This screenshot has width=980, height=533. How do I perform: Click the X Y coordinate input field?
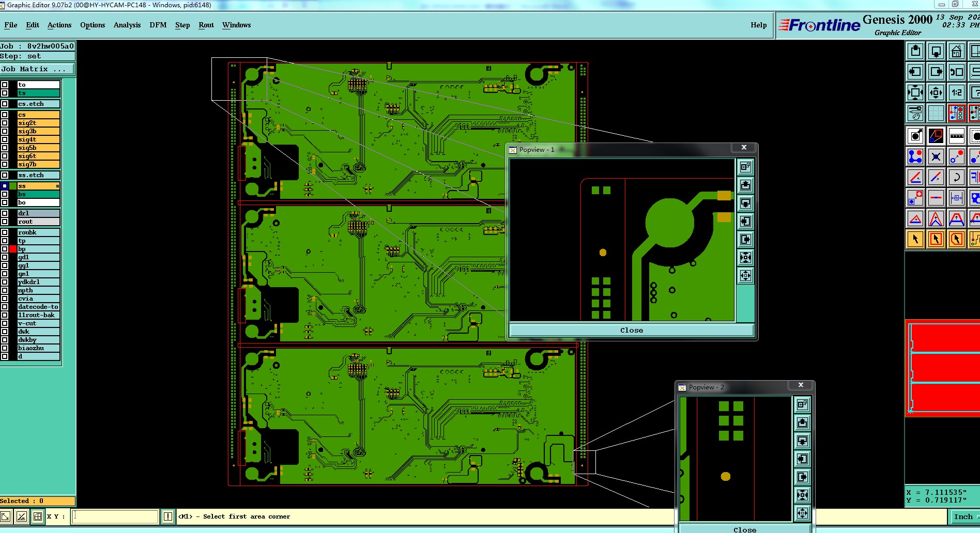click(x=115, y=516)
